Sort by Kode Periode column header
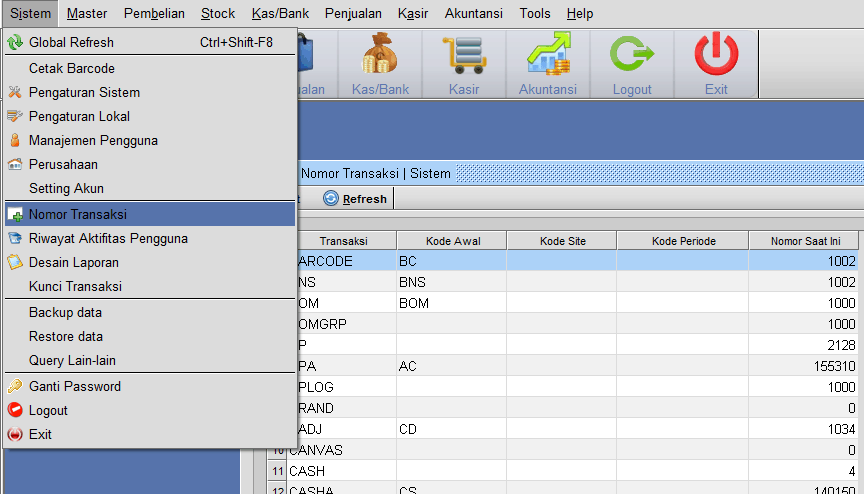Image resolution: width=864 pixels, height=494 pixels. (683, 241)
